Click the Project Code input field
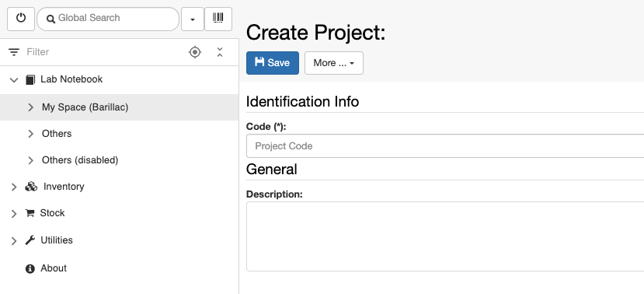The height and width of the screenshot is (294, 644). pos(445,146)
